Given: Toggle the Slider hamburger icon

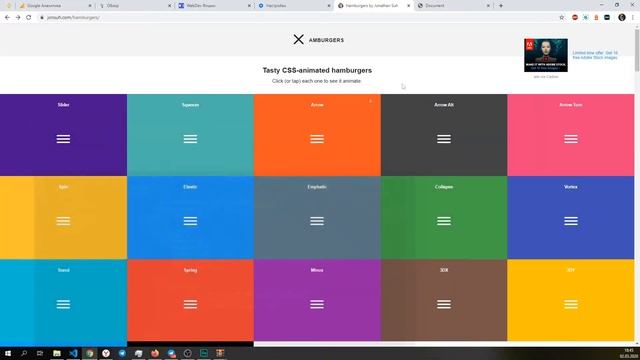Looking at the screenshot, I should [x=63, y=139].
